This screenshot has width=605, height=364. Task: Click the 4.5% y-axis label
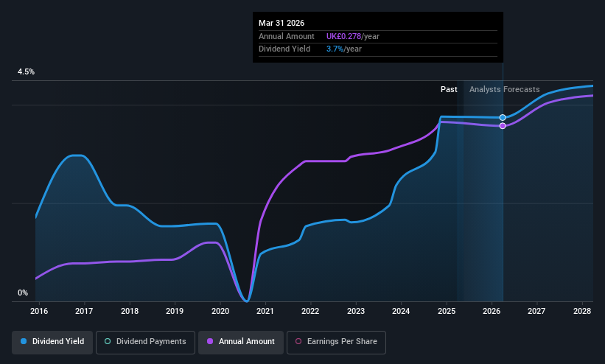point(26,71)
